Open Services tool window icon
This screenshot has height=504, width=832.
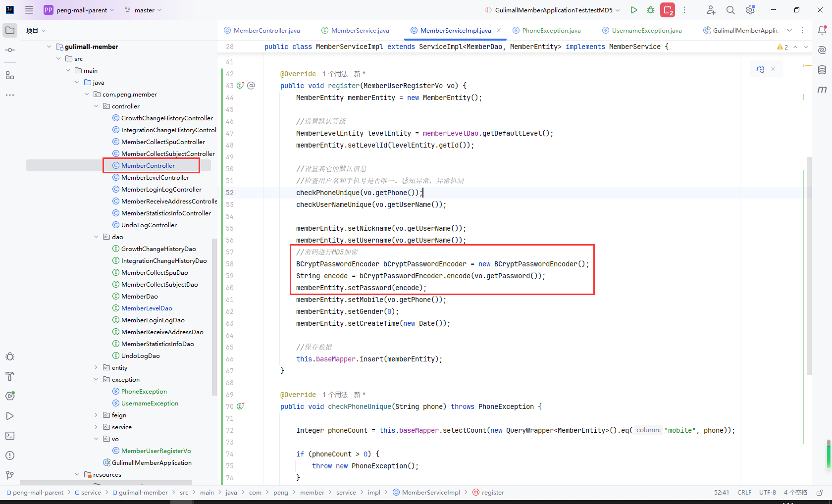pos(10,396)
